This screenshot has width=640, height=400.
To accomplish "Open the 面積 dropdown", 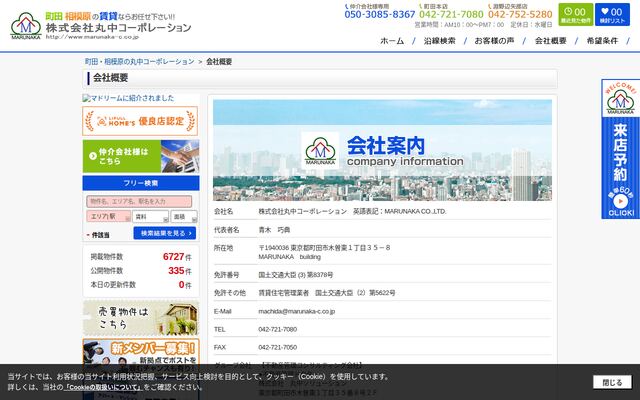I will (x=184, y=216).
